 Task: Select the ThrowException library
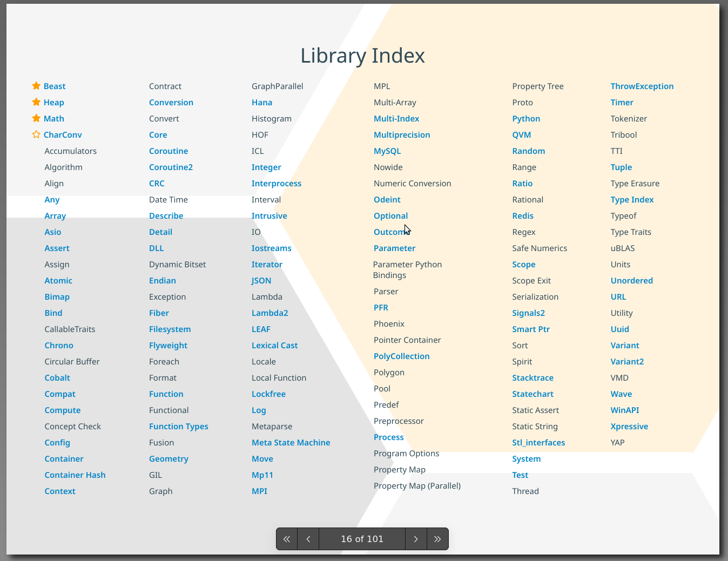[642, 86]
